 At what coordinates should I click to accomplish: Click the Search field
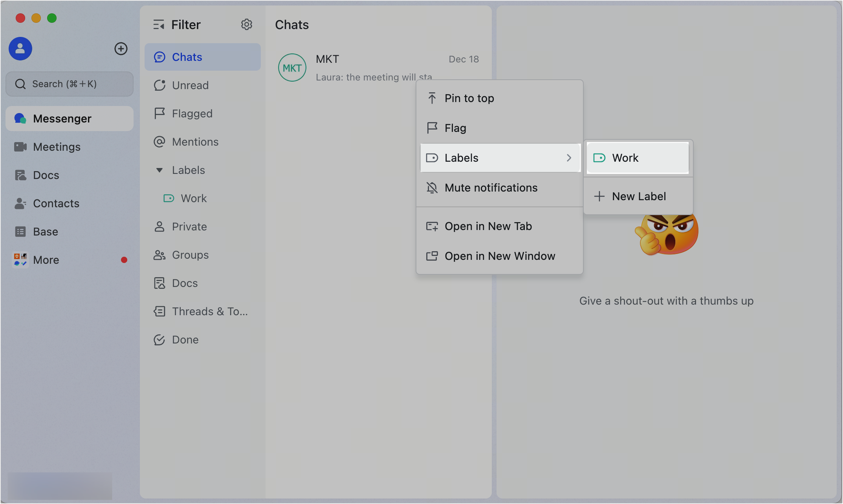coord(70,84)
